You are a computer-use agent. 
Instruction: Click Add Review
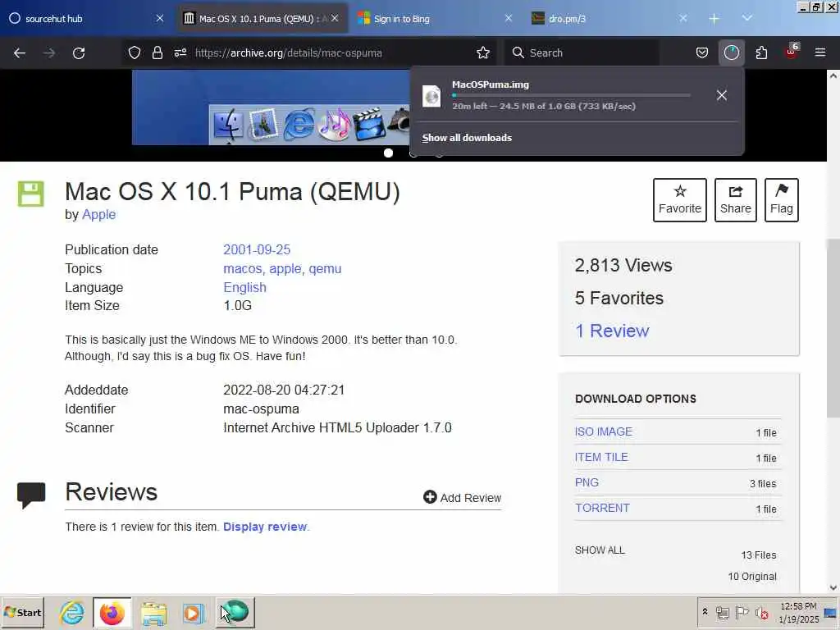coord(463,498)
